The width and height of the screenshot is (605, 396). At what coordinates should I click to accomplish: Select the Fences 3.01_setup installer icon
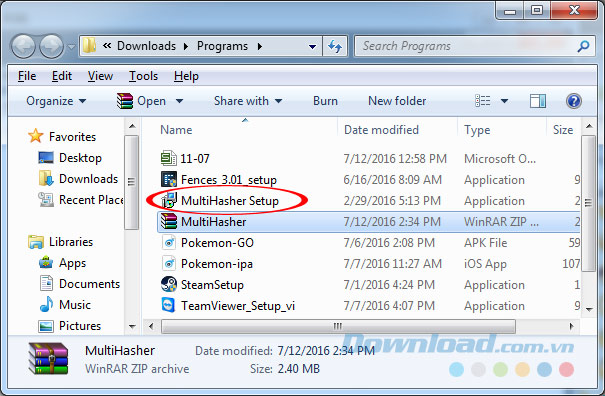[x=169, y=179]
